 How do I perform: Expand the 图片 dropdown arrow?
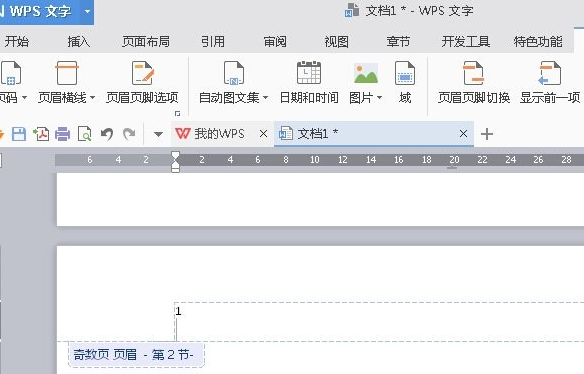(x=380, y=98)
